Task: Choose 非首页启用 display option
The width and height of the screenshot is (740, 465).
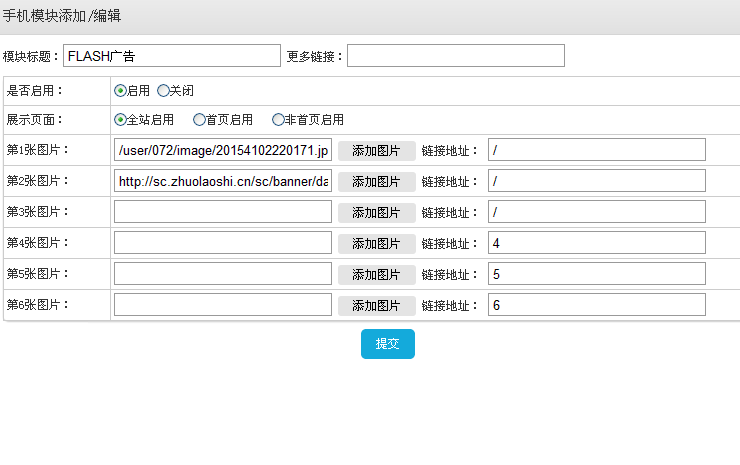Action: click(x=278, y=120)
